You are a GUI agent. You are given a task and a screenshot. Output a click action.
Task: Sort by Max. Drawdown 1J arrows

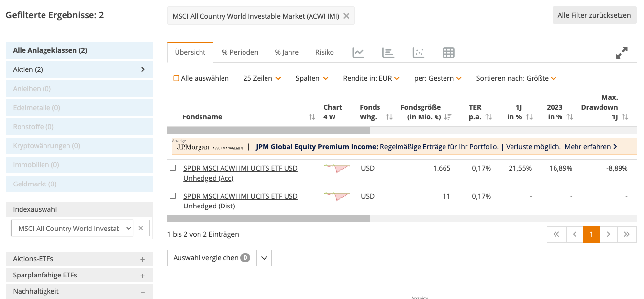(625, 117)
